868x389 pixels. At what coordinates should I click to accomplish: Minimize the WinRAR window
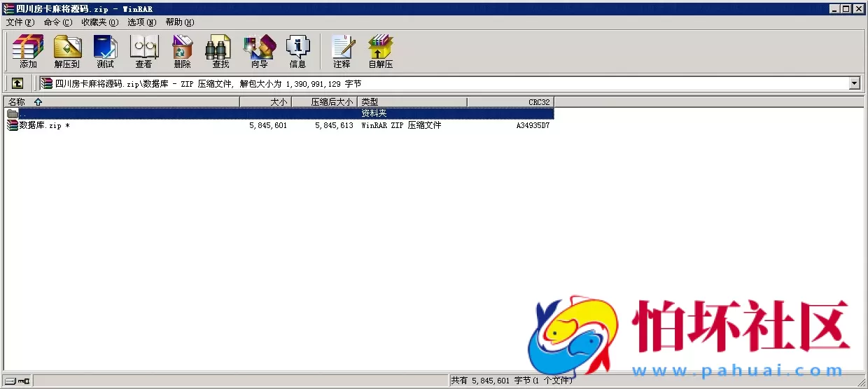(835, 9)
